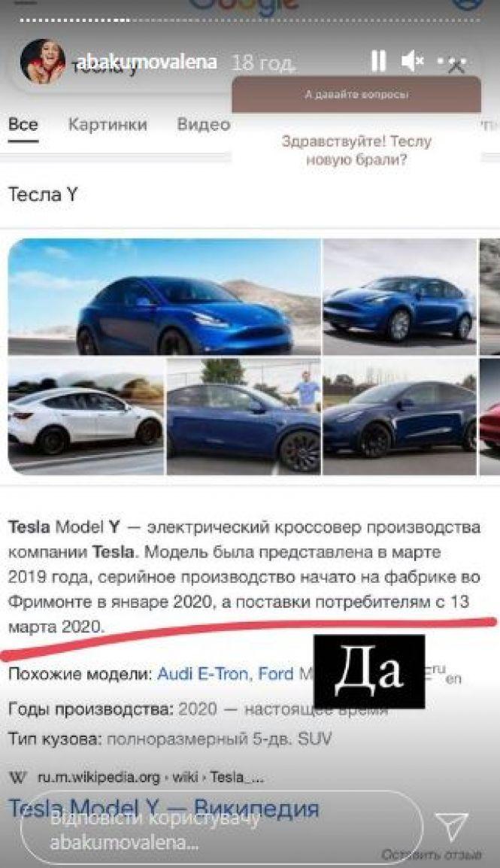Switch to Картинки tab
500x868 pixels.
(x=108, y=124)
